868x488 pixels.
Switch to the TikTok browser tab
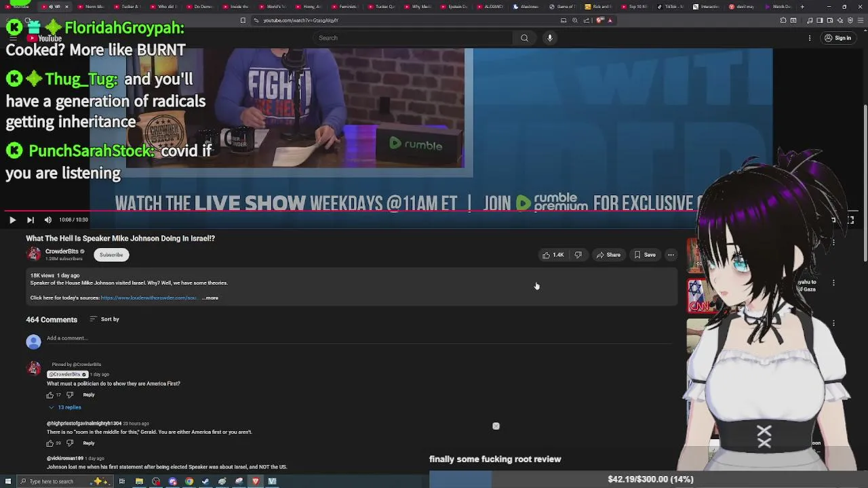670,7
